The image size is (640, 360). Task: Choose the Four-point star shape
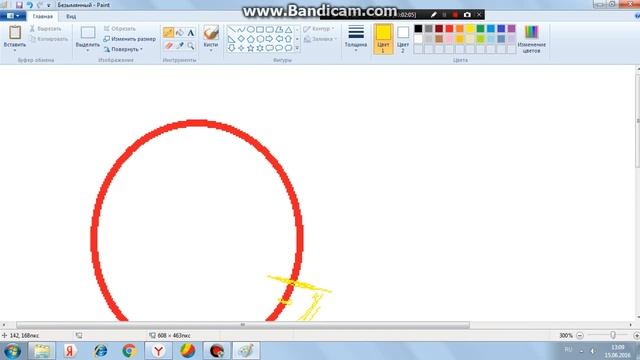pyautogui.click(x=241, y=48)
